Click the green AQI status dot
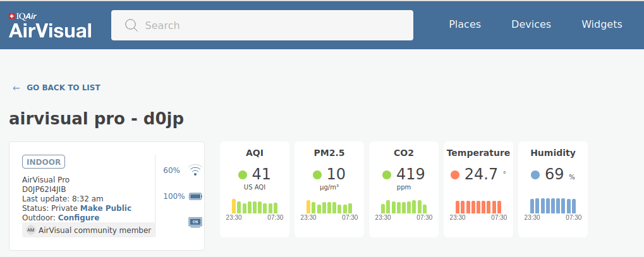Viewport: 644px width, 257px height. (x=243, y=175)
